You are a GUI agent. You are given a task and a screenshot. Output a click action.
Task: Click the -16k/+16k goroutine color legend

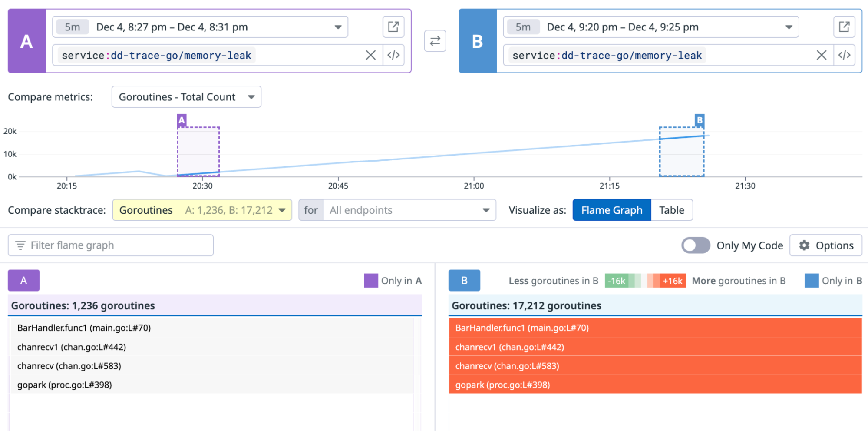[x=645, y=280]
